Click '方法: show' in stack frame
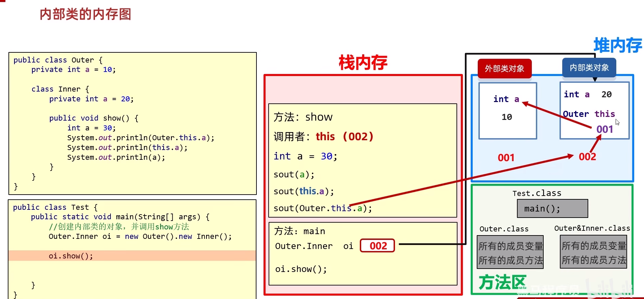 303,117
